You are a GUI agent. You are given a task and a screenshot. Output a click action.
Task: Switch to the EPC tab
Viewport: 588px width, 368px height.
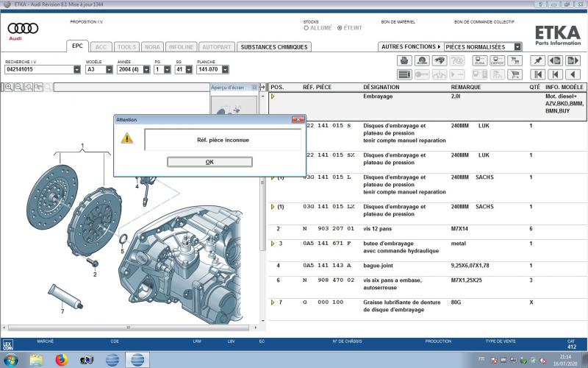coord(78,46)
